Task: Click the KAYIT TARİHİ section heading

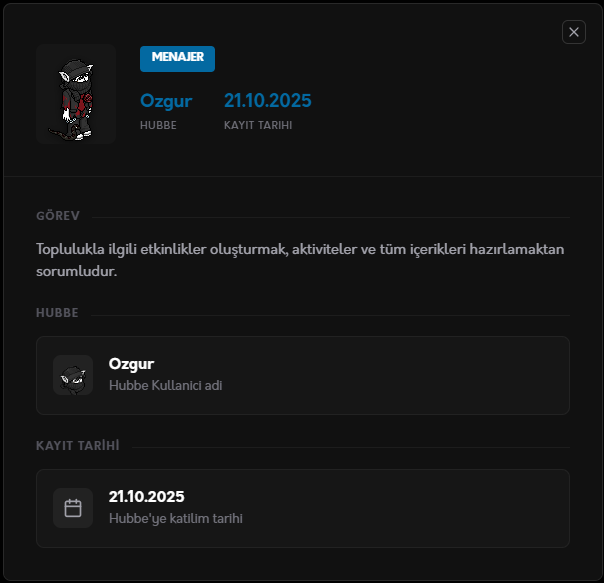Action: point(78,445)
